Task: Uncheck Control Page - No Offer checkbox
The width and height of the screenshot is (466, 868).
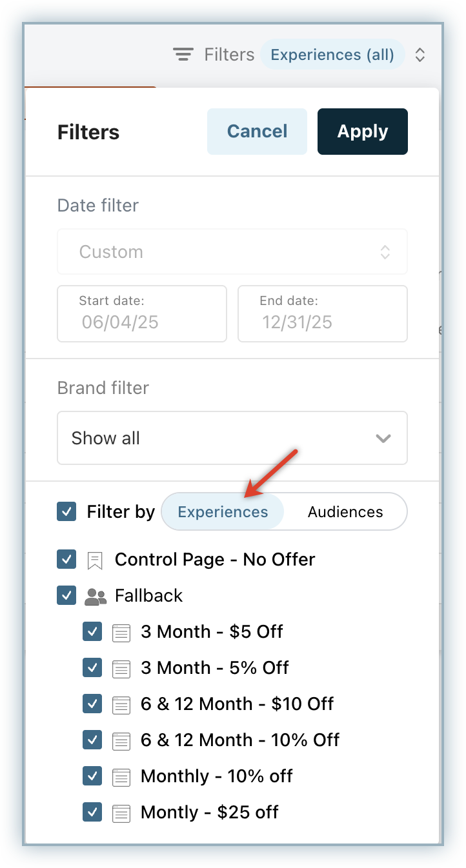Action: (x=66, y=559)
